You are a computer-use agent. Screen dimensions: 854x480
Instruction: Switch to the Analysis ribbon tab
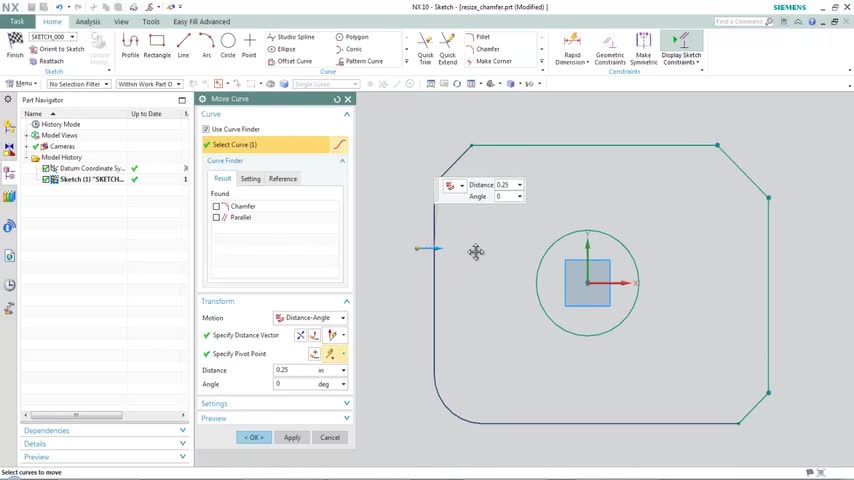coord(88,21)
